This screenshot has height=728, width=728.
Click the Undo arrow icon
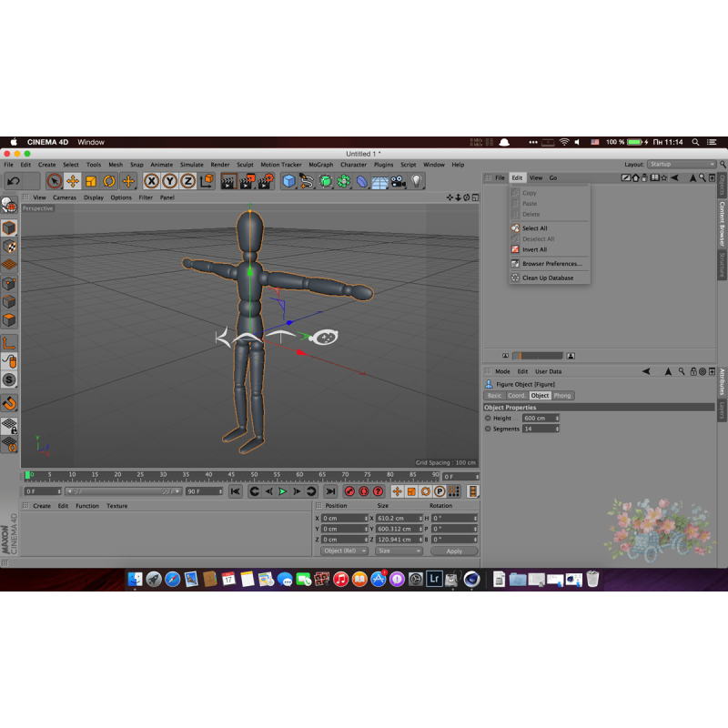(14, 181)
